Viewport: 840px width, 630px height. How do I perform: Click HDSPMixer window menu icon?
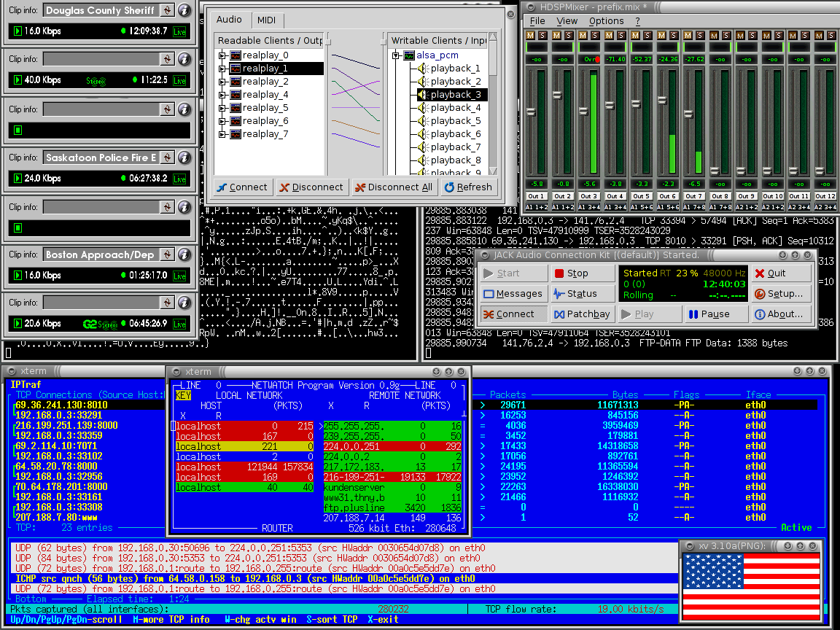tap(531, 7)
